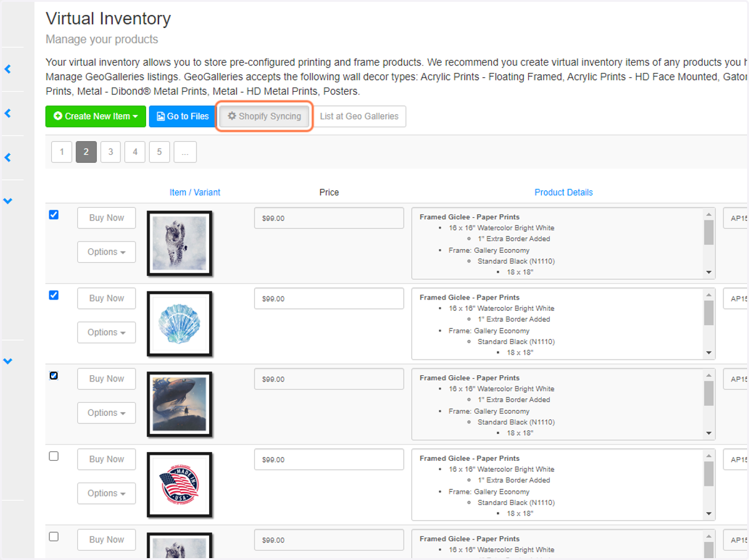Open Shopify Syncing settings
The width and height of the screenshot is (749, 560).
[x=264, y=116]
